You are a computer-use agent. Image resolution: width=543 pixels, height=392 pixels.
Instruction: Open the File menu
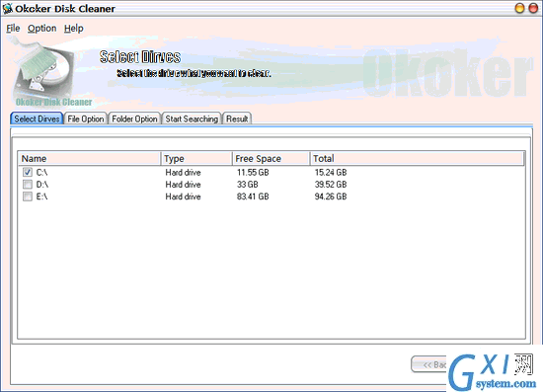[x=13, y=29]
